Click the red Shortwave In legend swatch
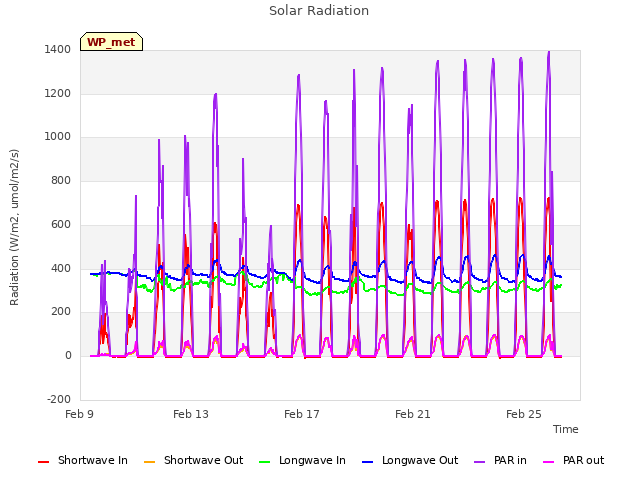Screen dimensions: 640x480 (44, 462)
